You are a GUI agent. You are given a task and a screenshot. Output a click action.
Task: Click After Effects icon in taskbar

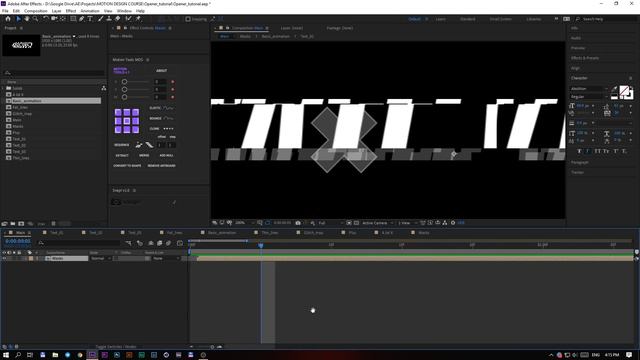click(x=92, y=355)
